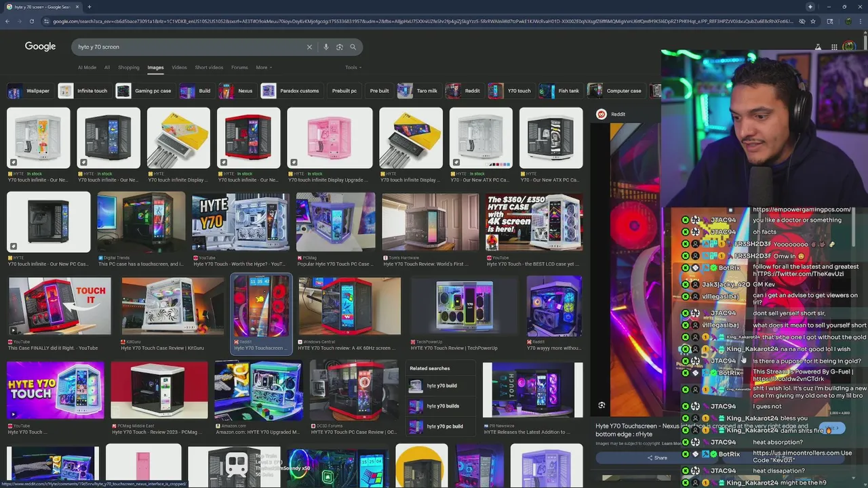Filter by Reddit chip
The height and width of the screenshot is (488, 868).
pos(464,91)
